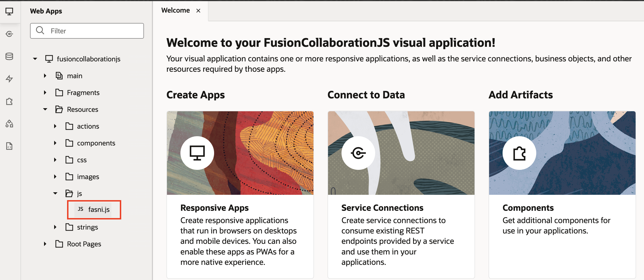Open the Business Objects panel
The width and height of the screenshot is (644, 280).
click(10, 56)
